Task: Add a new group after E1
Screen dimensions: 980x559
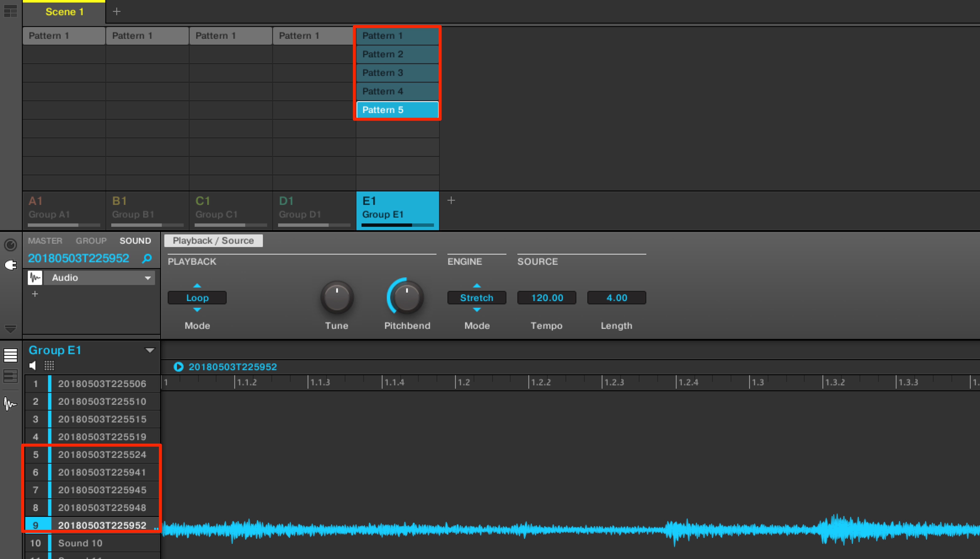Action: click(451, 200)
